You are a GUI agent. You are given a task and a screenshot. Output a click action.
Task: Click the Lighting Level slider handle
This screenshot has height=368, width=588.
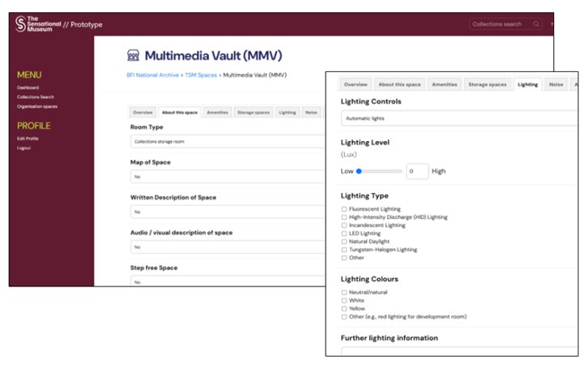coord(359,171)
